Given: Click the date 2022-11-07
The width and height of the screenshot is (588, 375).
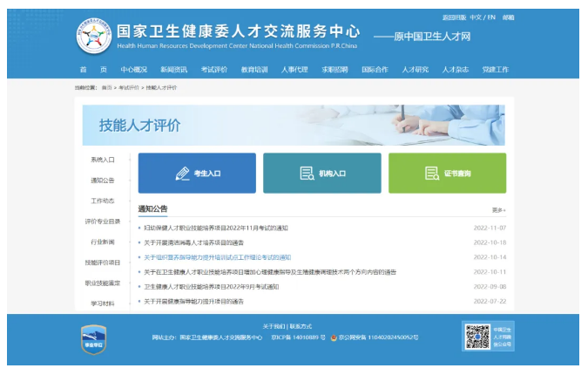Looking at the screenshot, I should tap(490, 228).
